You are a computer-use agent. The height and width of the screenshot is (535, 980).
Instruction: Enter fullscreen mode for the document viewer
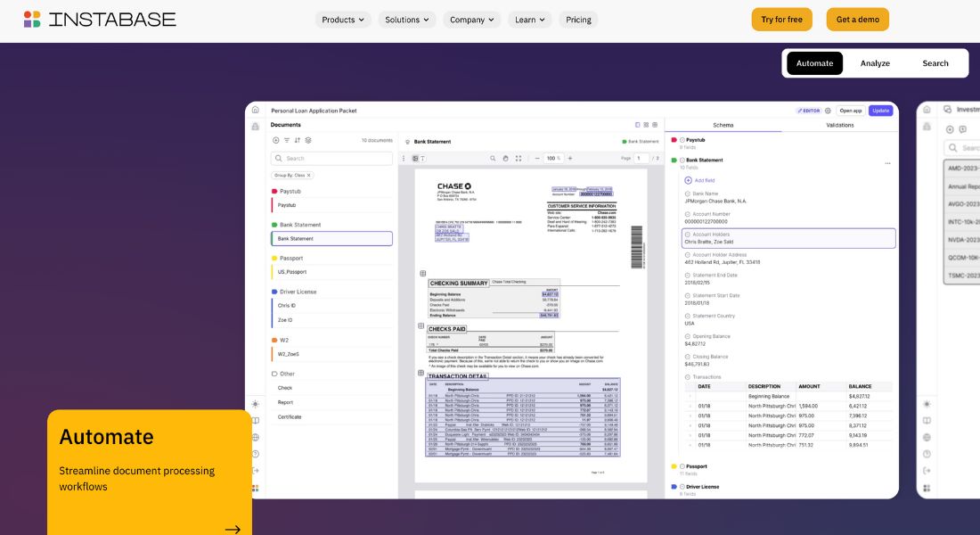pos(519,159)
